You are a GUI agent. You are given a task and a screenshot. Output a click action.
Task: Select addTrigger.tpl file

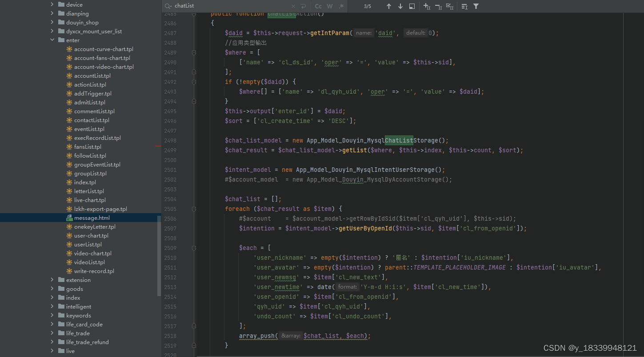[93, 93]
